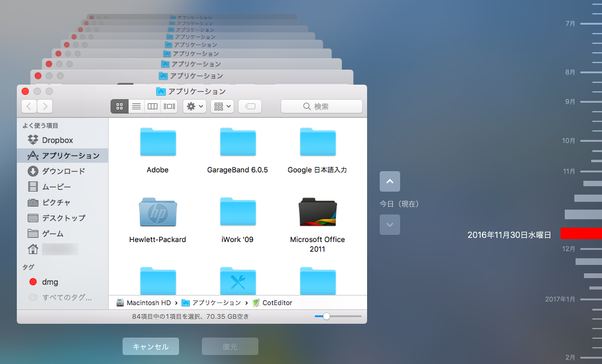This screenshot has width=602, height=364.
Task: Jump to 10月 on the timeline
Action: click(568, 141)
